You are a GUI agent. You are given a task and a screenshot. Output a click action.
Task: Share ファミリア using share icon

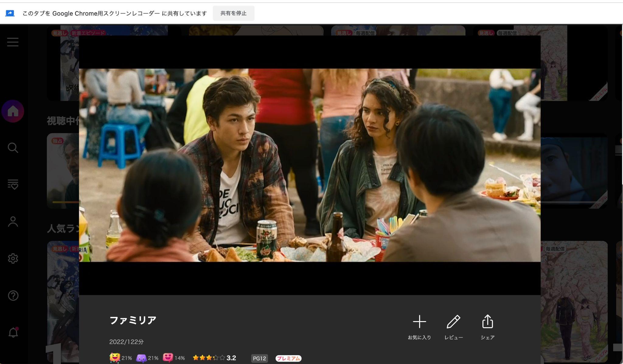click(x=488, y=328)
